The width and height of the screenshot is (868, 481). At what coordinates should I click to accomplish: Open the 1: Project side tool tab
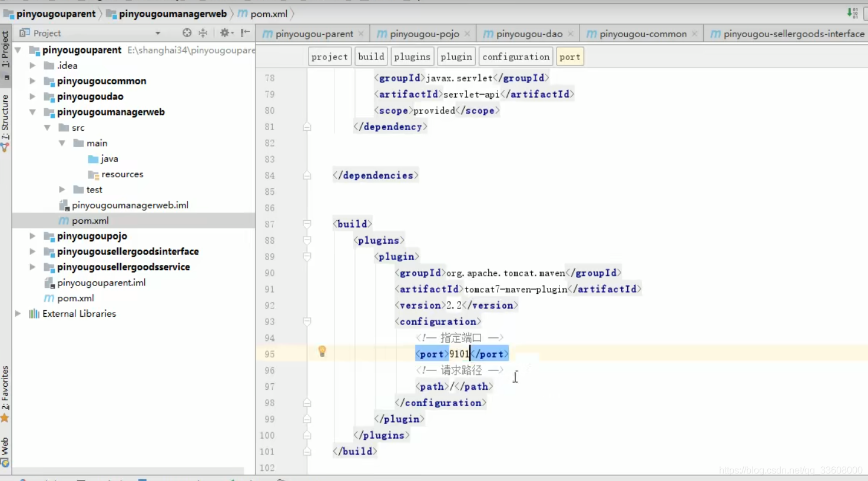pos(5,49)
